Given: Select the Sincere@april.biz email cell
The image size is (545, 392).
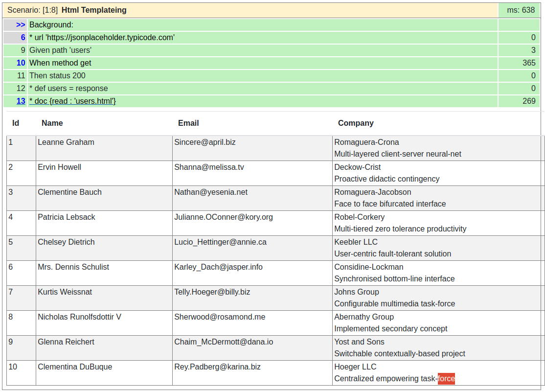Looking at the screenshot, I should (x=205, y=142).
